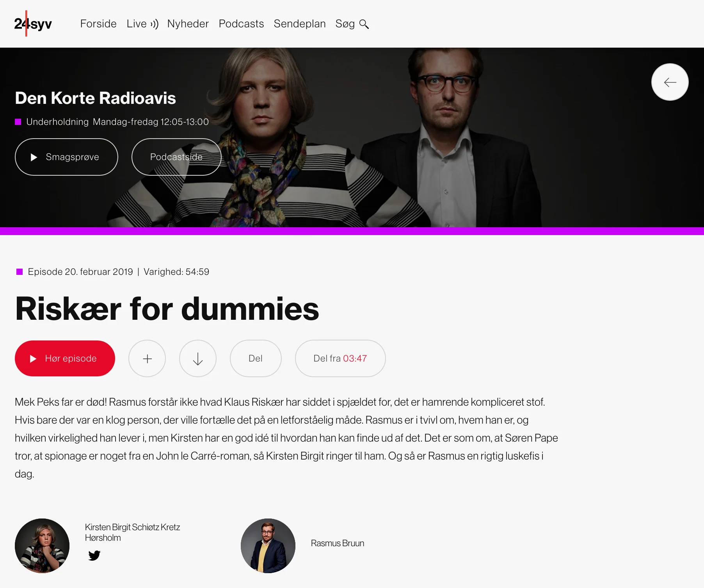This screenshot has height=588, width=704.
Task: Open Kirsten's Twitter bird icon
Action: 94,555
